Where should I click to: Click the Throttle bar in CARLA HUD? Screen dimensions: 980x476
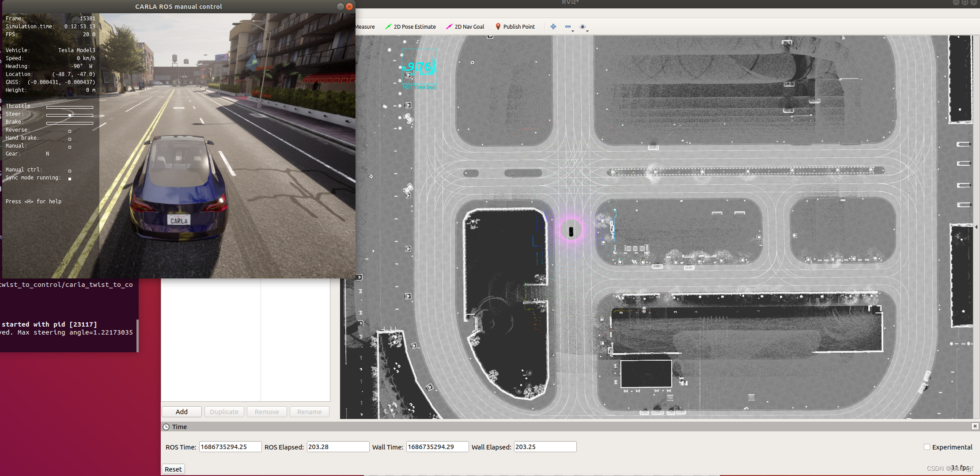tap(70, 107)
